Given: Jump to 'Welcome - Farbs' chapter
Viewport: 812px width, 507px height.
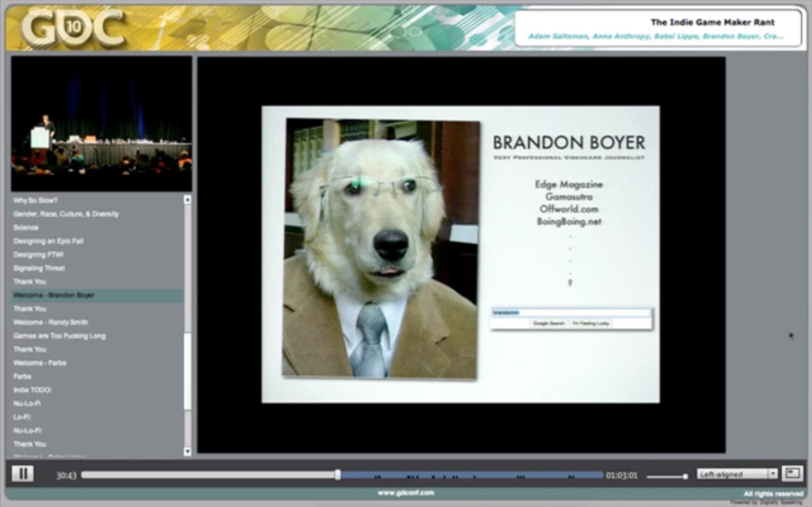Looking at the screenshot, I should [40, 363].
